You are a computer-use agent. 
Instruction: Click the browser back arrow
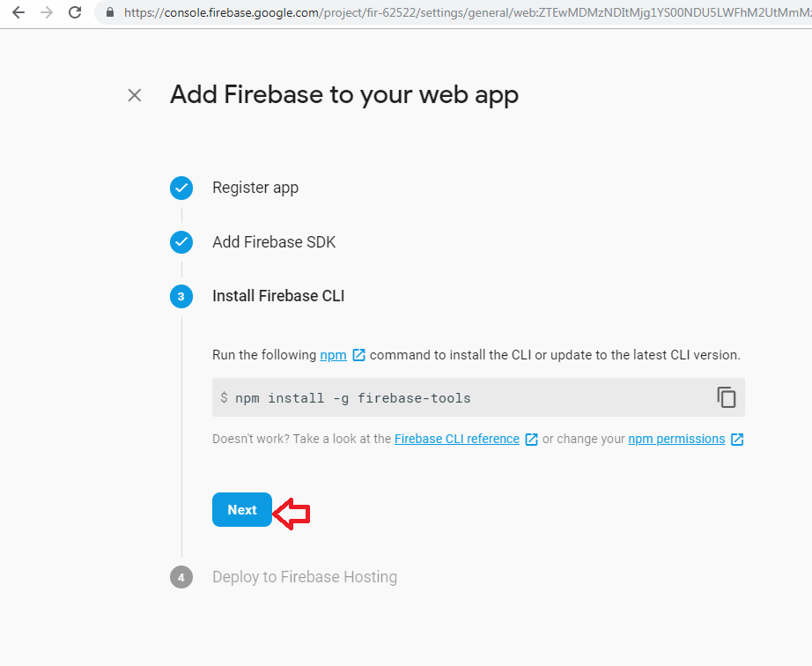(x=18, y=12)
